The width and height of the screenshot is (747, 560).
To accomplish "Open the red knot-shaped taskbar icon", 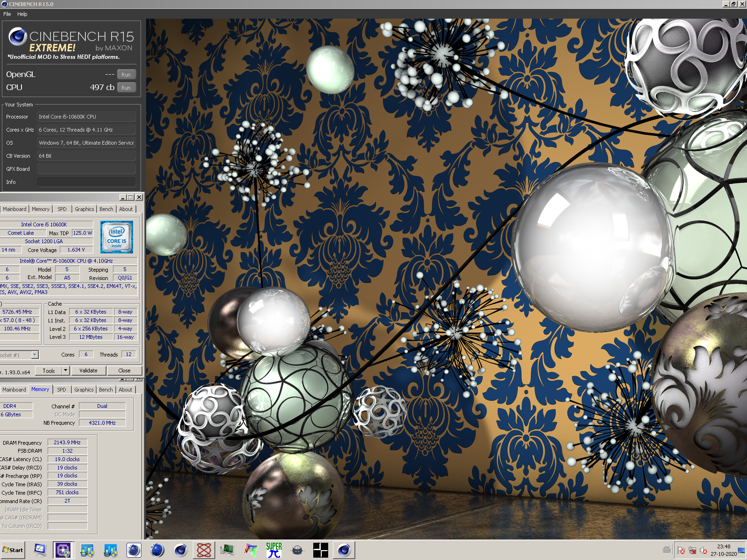I will [x=204, y=550].
